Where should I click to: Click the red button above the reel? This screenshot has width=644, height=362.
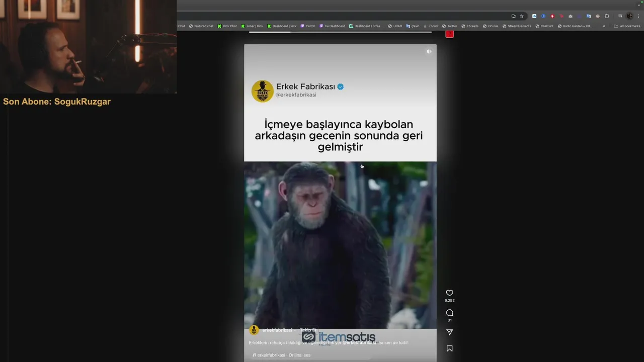point(449,34)
